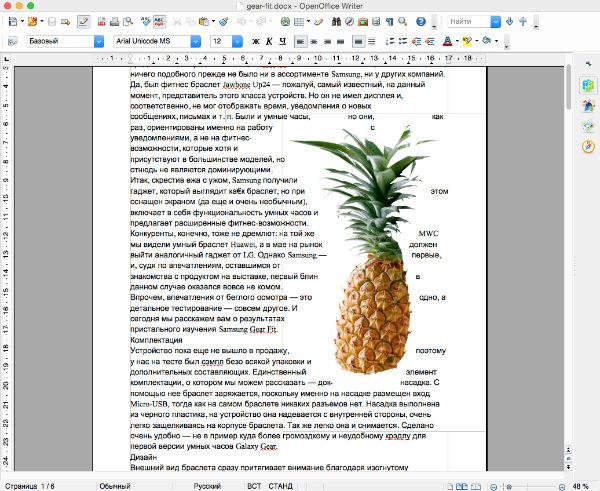Toggle bold (Ж) formatting
This screenshot has height=491, width=600.
tap(256, 41)
